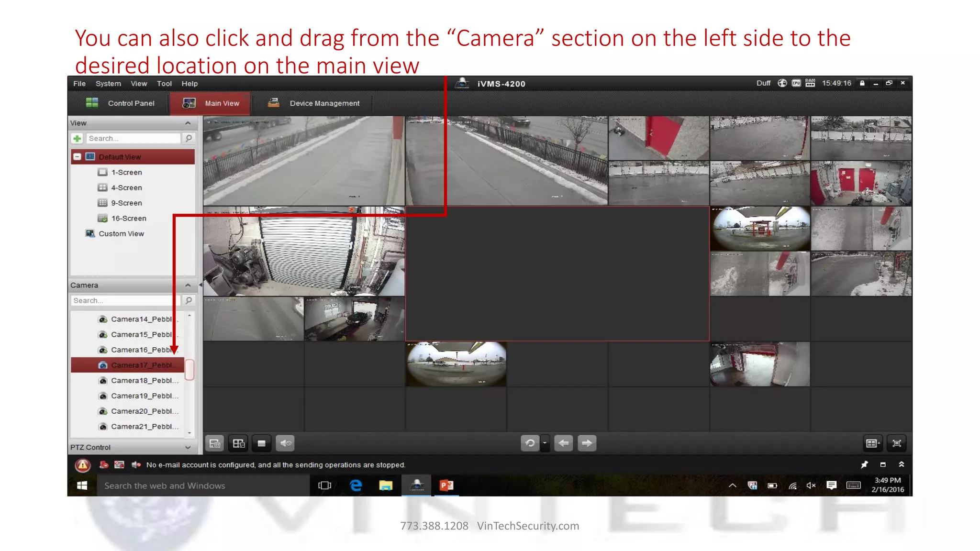Go to the previous page arrow
The height and width of the screenshot is (551, 980).
point(563,443)
